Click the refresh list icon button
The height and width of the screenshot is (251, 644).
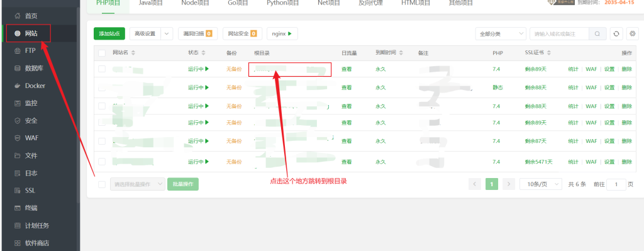pyautogui.click(x=616, y=34)
